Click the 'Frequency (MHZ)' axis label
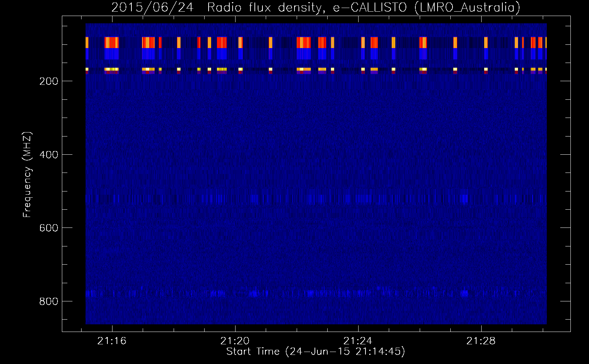This screenshot has width=589, height=364. (x=27, y=175)
